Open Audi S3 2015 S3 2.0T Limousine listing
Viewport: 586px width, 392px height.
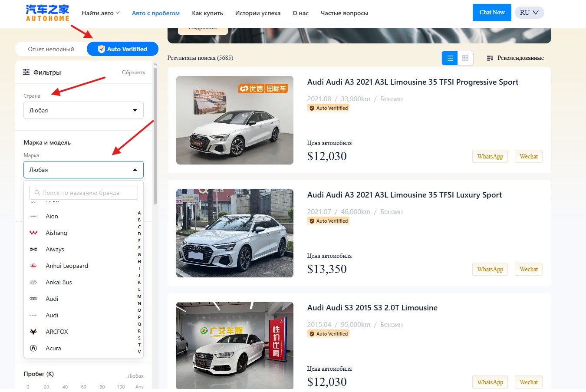[x=372, y=308]
